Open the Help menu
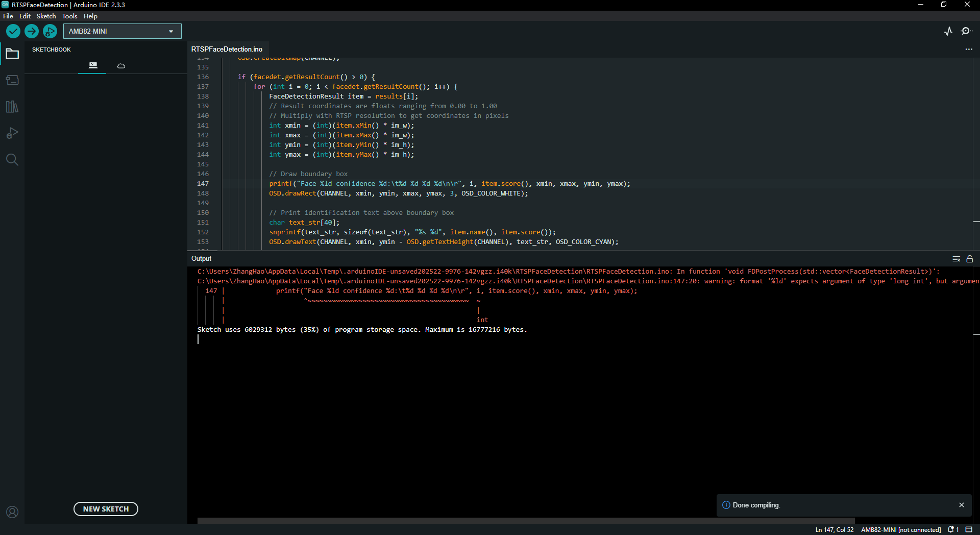The image size is (980, 535). [x=90, y=16]
